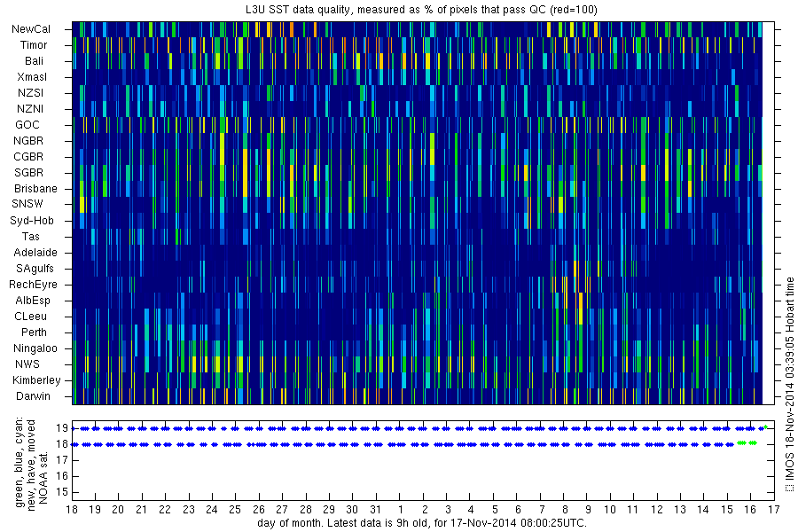
Task: Select the NGBR row label
Action: point(28,140)
